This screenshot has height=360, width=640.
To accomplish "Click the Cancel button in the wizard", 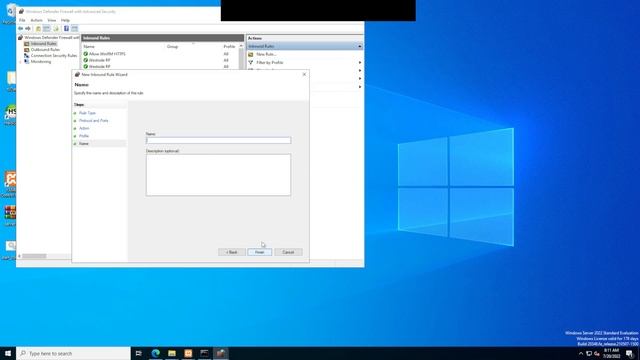I will tap(288, 252).
